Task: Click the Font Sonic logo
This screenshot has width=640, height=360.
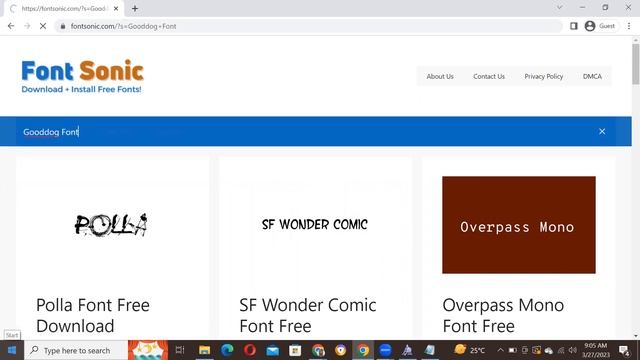Action: point(82,76)
